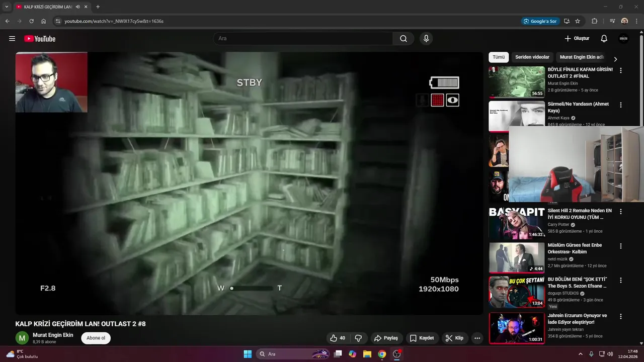The width and height of the screenshot is (644, 362).
Task: Click the taskbar Ara search box
Action: [x=293, y=354]
